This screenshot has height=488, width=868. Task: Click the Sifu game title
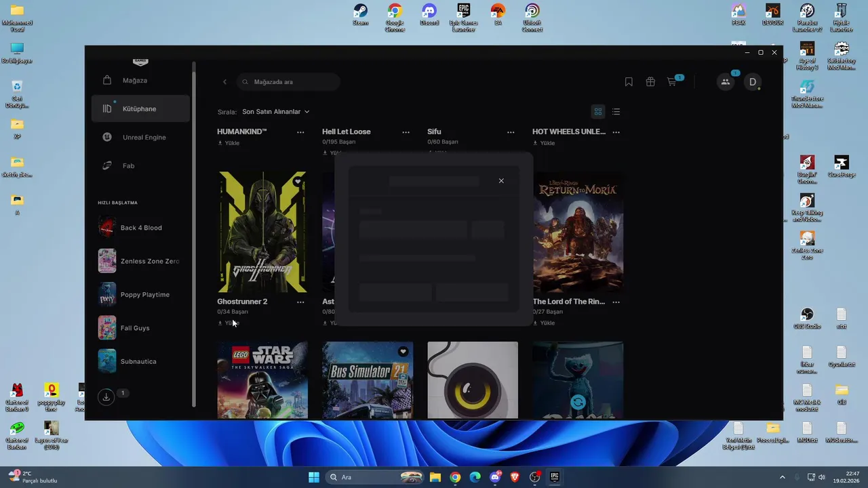[434, 131]
